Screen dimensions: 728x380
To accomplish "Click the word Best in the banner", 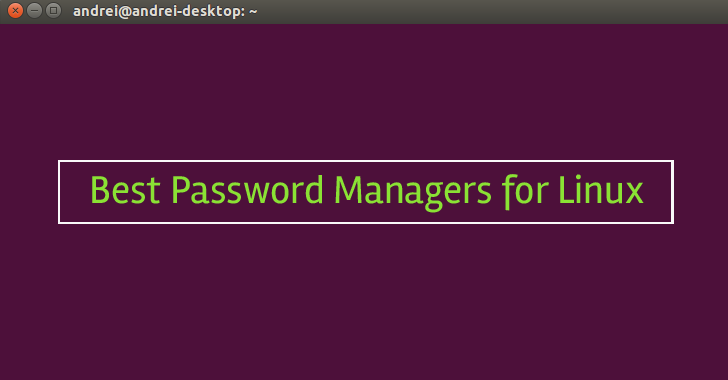I will 125,190.
